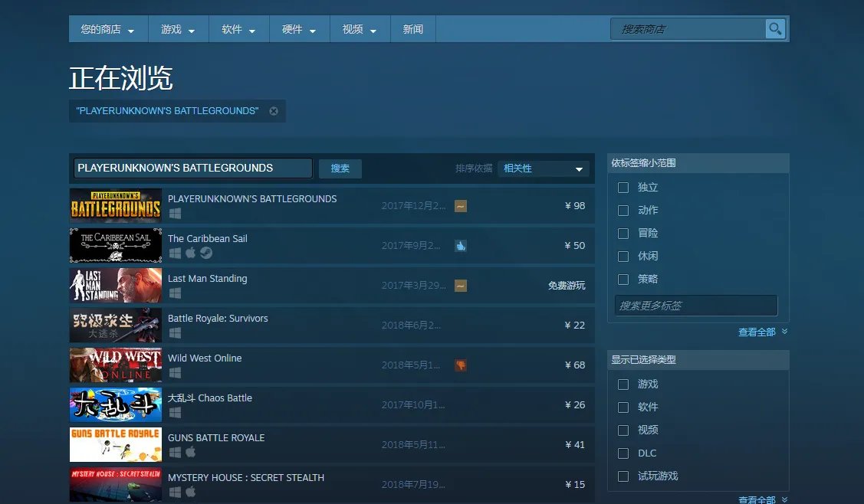Click the 搜索 search button

340,169
